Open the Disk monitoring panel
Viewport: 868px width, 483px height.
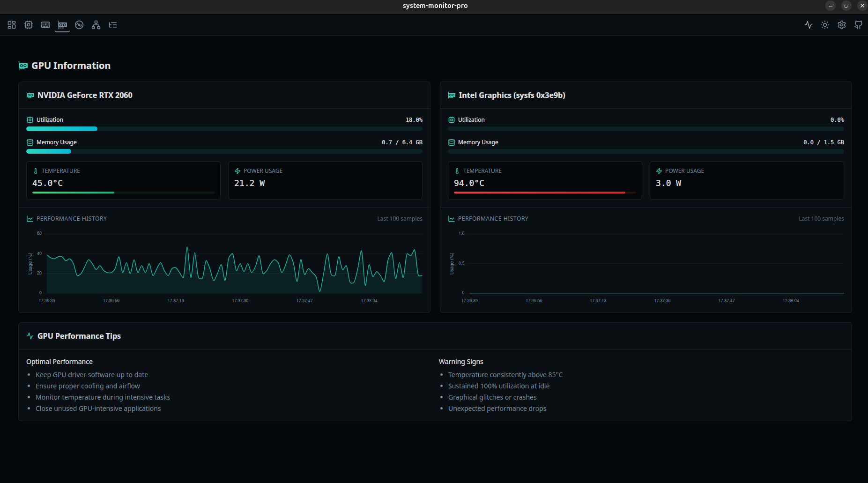click(x=79, y=25)
